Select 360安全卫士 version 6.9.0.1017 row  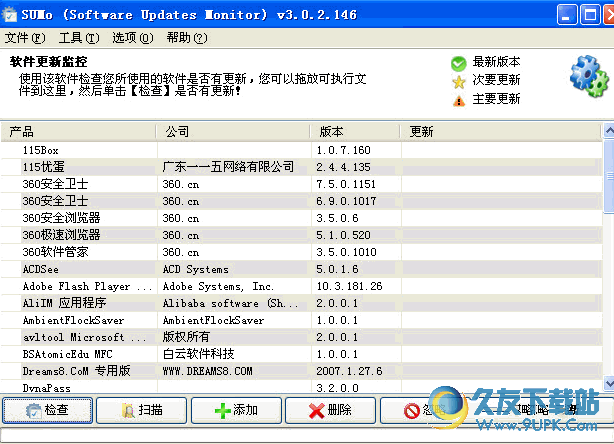302,201
